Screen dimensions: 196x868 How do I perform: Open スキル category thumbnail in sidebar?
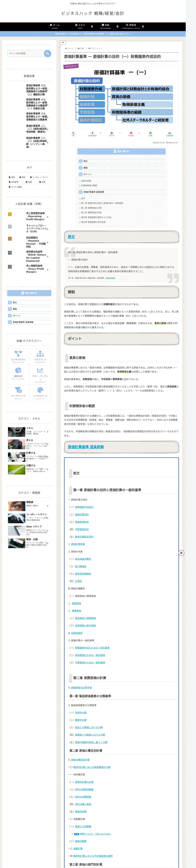click(16, 432)
